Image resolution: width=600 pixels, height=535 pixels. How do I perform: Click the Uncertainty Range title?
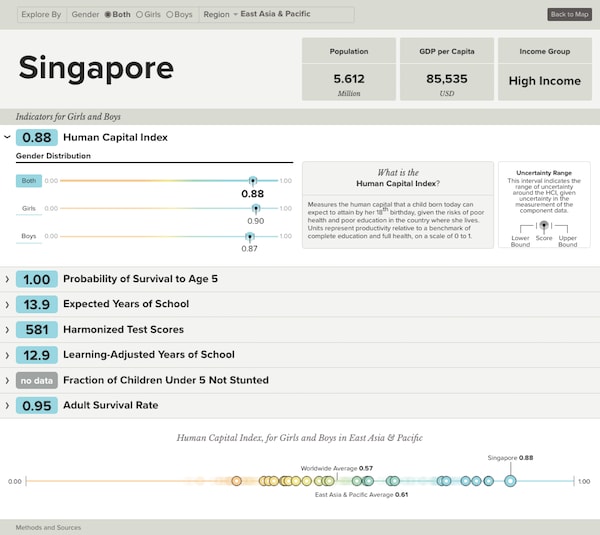pos(544,173)
